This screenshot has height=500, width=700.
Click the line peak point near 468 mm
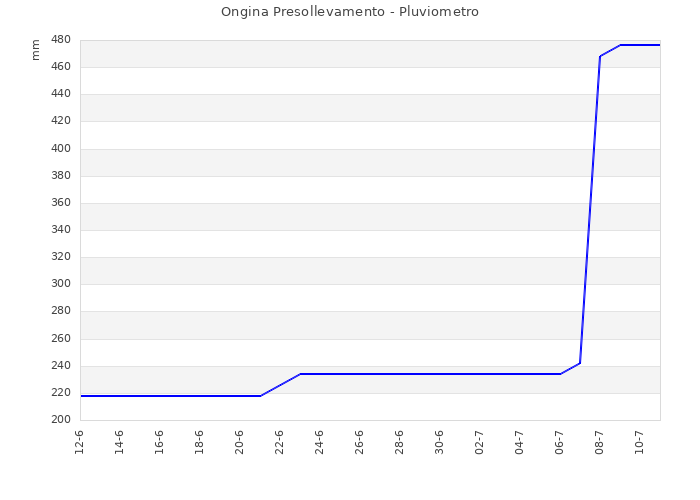600,56
